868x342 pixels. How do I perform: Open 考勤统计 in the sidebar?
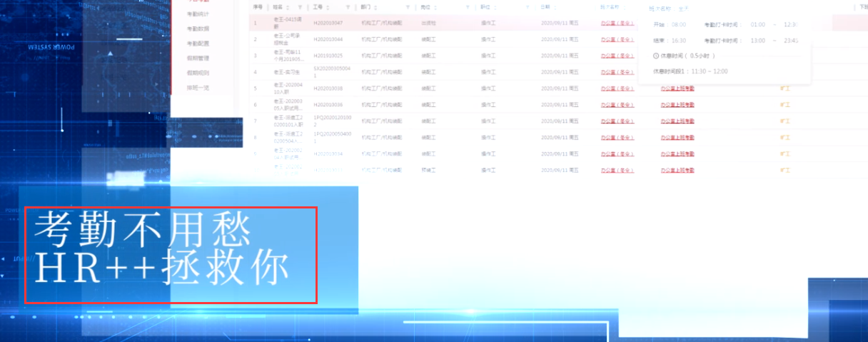click(198, 14)
